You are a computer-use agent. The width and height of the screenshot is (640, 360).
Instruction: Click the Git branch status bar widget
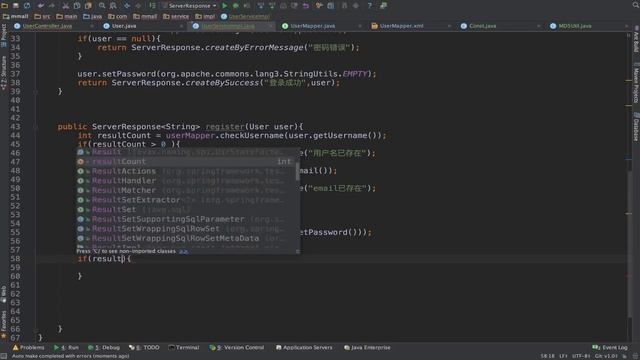tap(606, 356)
